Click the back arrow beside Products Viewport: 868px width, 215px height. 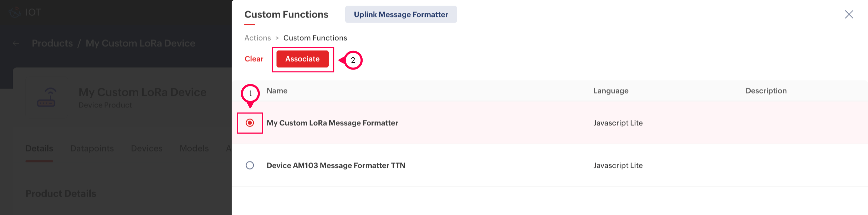pyautogui.click(x=16, y=43)
